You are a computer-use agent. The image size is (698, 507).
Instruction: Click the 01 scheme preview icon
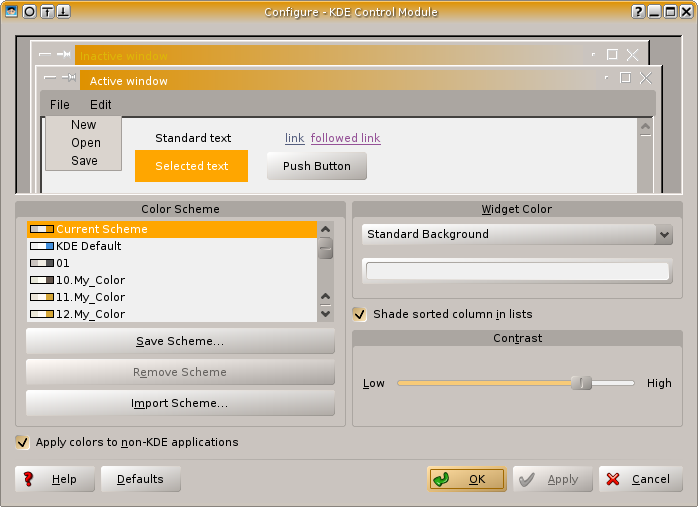(x=42, y=263)
